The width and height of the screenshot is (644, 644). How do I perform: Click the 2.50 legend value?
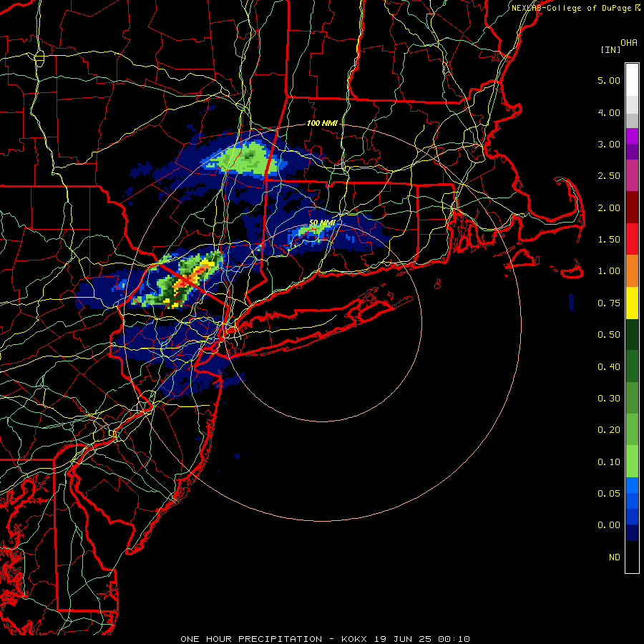coord(609,176)
